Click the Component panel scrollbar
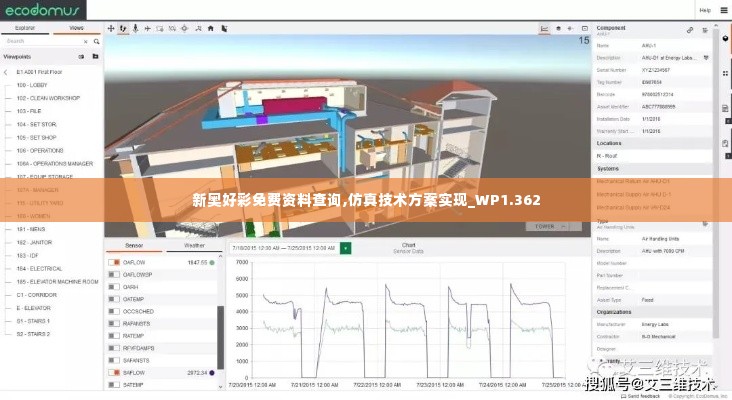 pyautogui.click(x=716, y=182)
